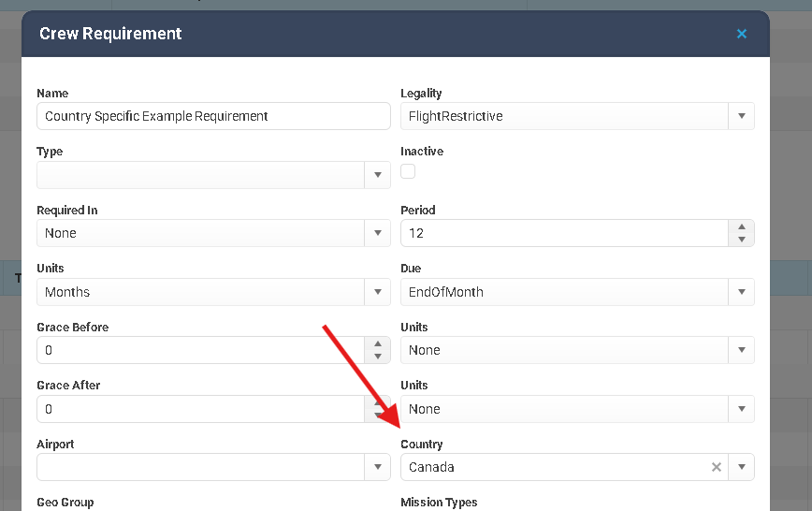Close the Crew Requirement dialog
812x511 pixels.
pos(741,34)
